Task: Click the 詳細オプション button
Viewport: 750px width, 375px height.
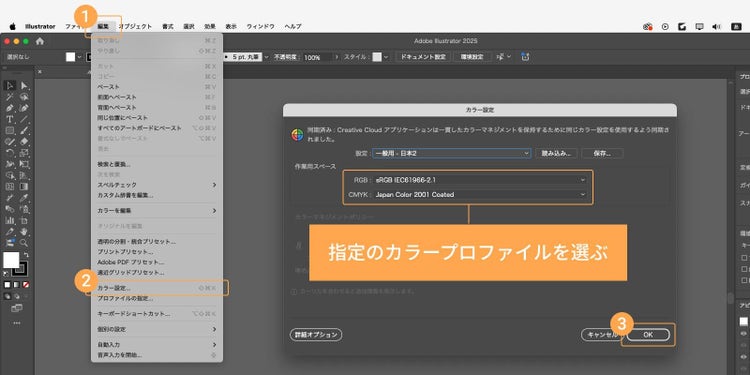Action: coord(316,335)
